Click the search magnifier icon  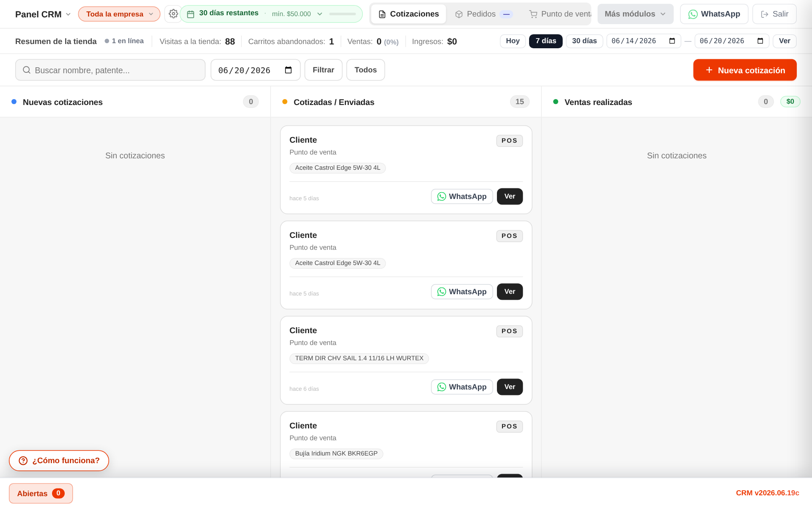click(27, 70)
